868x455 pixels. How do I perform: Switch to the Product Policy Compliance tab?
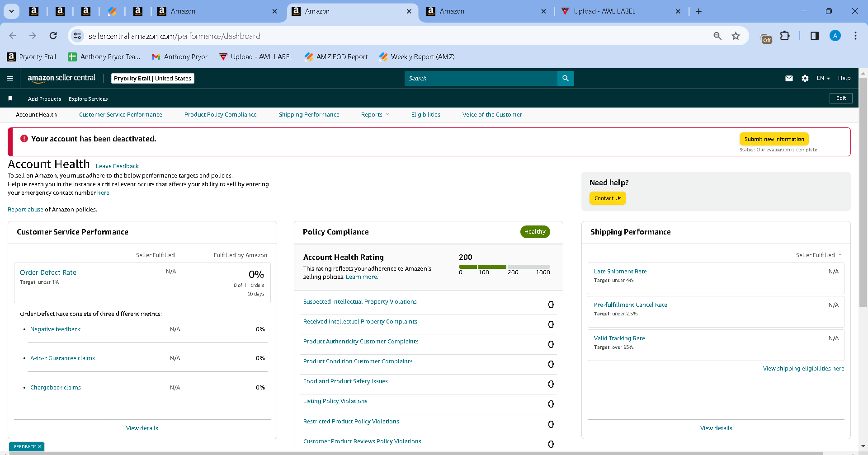point(221,115)
